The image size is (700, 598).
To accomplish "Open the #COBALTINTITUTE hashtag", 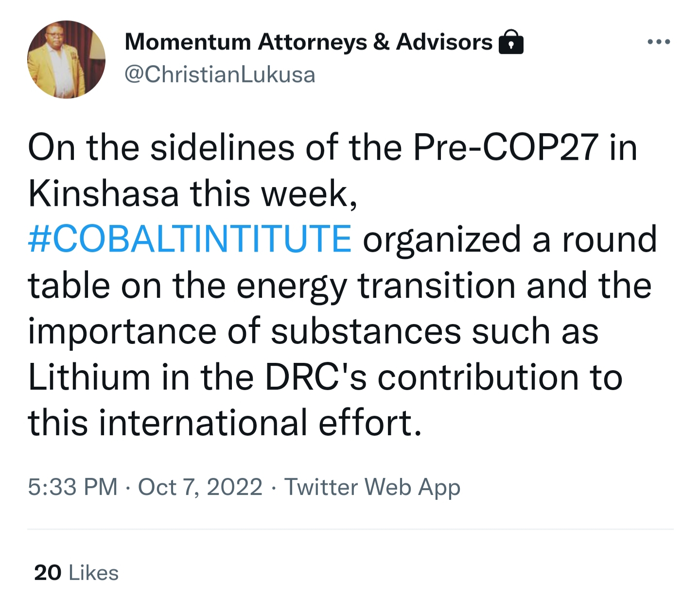I will pos(190,239).
